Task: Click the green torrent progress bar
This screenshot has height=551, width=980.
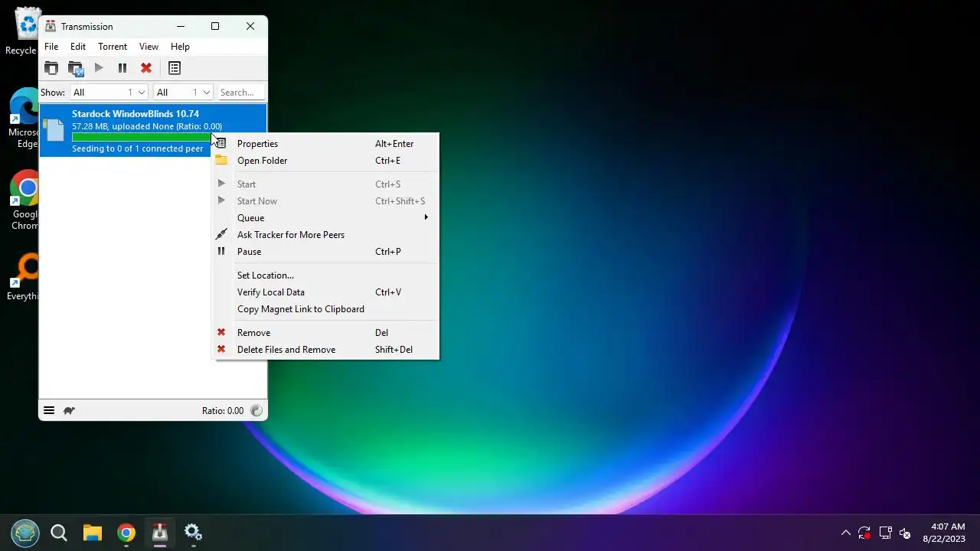Action: click(143, 138)
